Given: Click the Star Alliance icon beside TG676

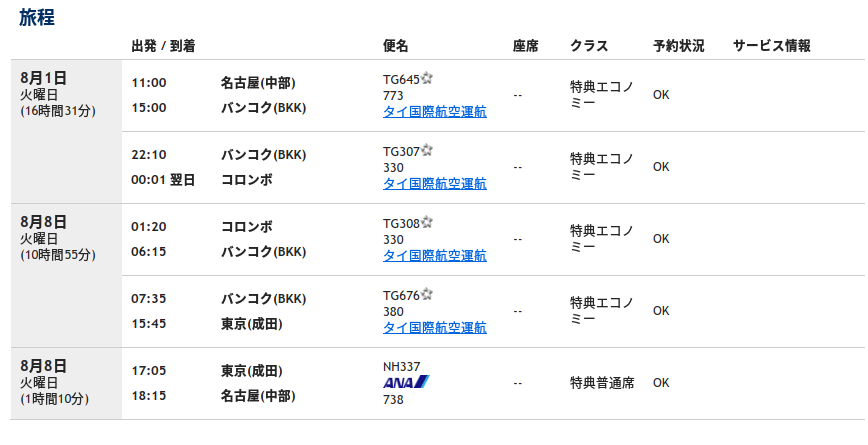Looking at the screenshot, I should [x=427, y=294].
